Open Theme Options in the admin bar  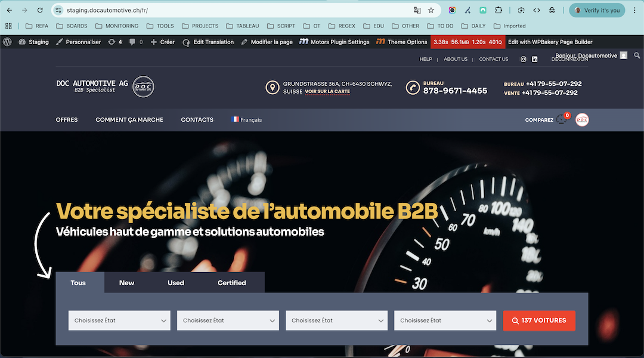[x=402, y=42]
